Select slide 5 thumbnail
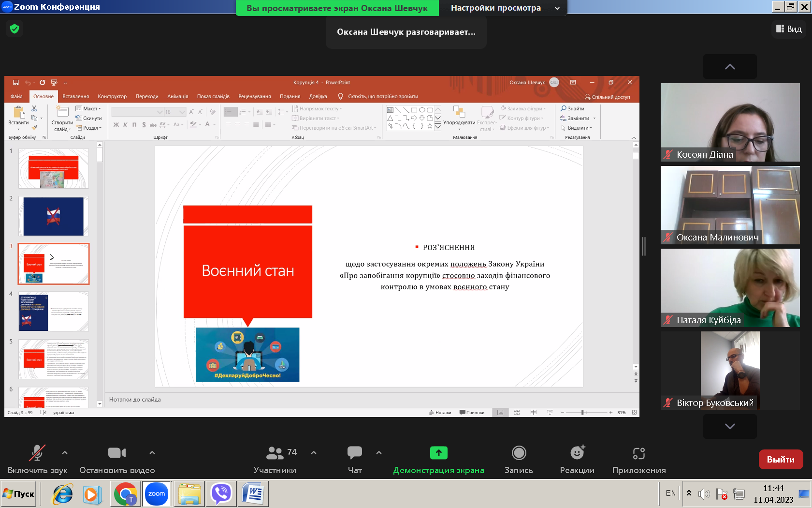 click(x=54, y=359)
